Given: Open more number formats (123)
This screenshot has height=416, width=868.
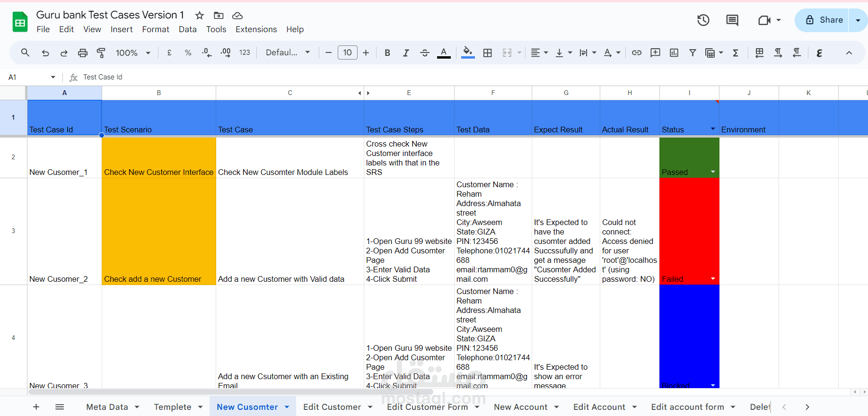Looking at the screenshot, I should 245,52.
